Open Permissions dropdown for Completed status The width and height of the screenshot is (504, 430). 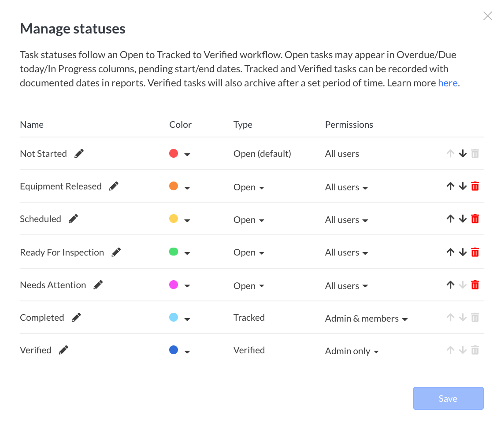pos(366,319)
